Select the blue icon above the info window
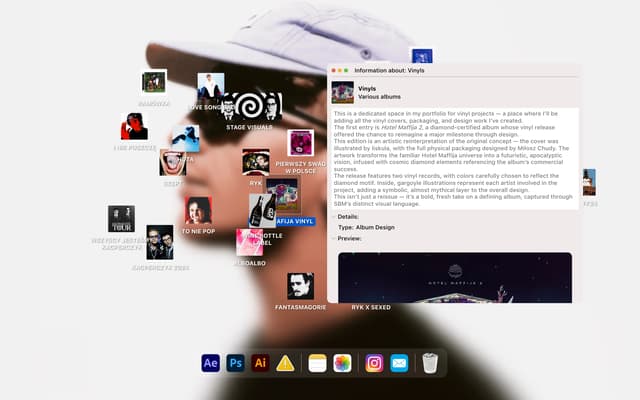The image size is (640, 400). pyautogui.click(x=422, y=56)
